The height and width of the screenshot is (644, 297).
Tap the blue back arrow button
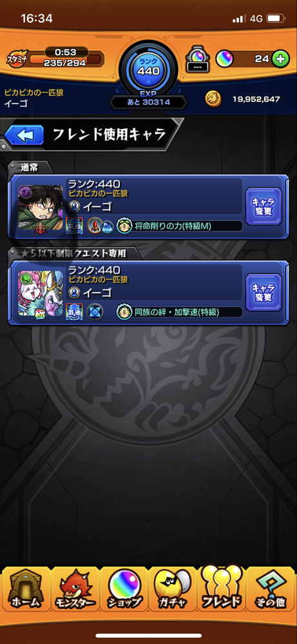click(x=24, y=135)
